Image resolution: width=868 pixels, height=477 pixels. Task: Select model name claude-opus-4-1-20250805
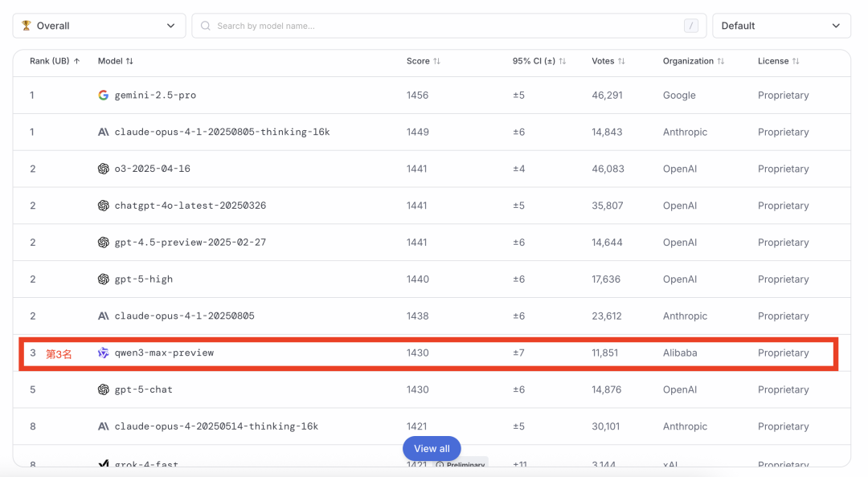pos(184,316)
